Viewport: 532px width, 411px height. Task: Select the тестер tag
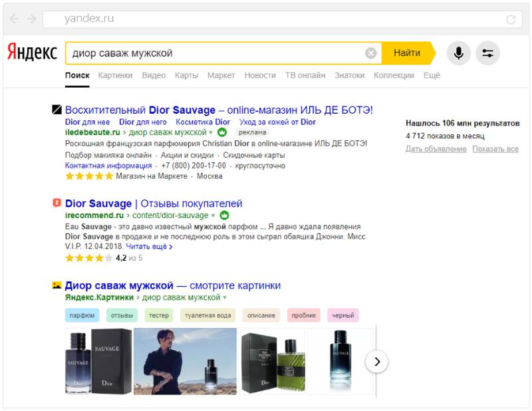[159, 315]
